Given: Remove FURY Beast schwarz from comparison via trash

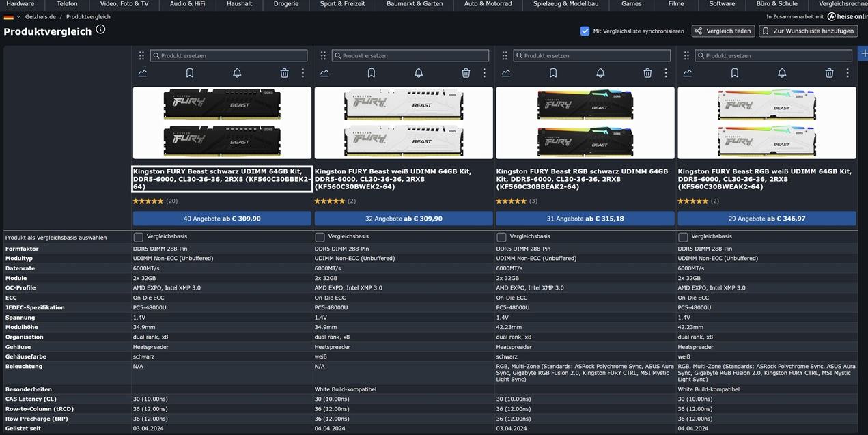Looking at the screenshot, I should 284,73.
